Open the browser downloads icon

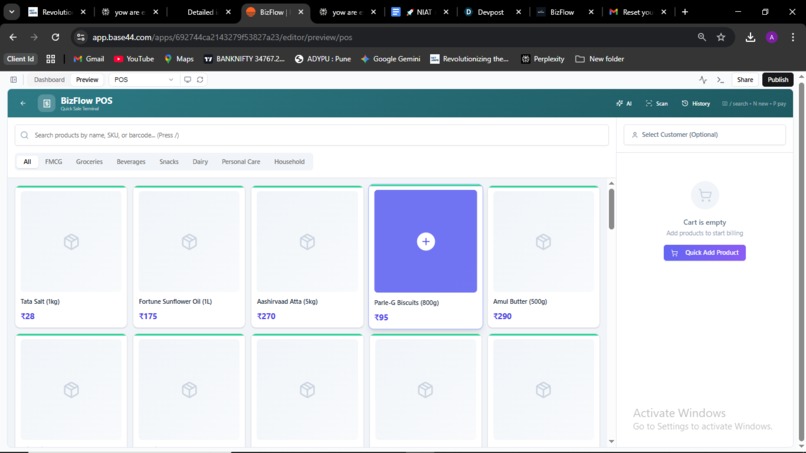pyautogui.click(x=750, y=37)
